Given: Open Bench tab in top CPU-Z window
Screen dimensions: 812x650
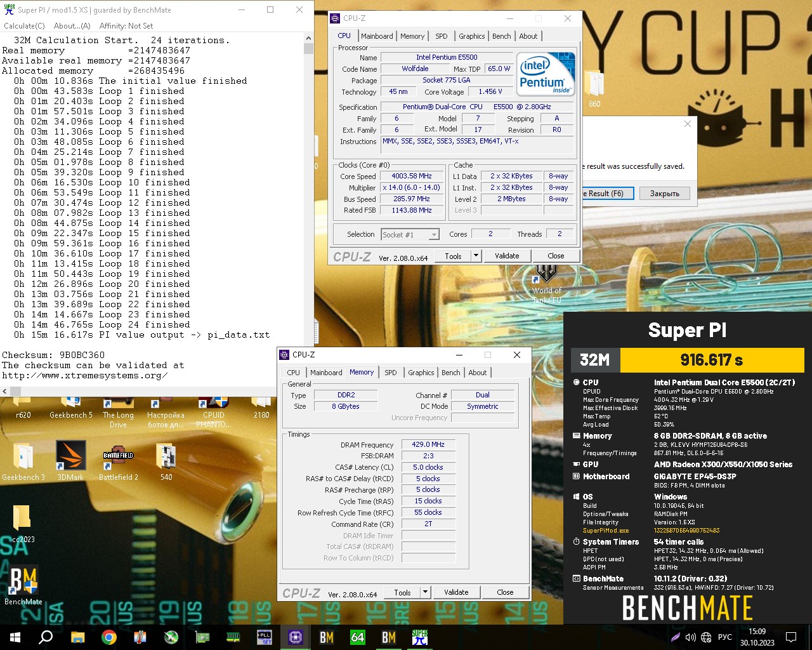Looking at the screenshot, I should tap(501, 36).
